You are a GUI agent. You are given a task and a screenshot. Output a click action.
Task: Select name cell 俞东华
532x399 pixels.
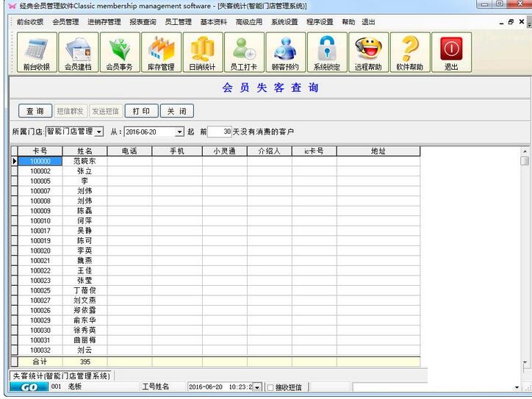85,320
